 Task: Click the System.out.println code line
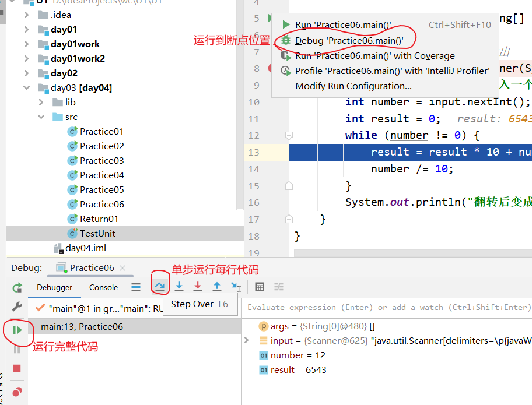(x=438, y=202)
